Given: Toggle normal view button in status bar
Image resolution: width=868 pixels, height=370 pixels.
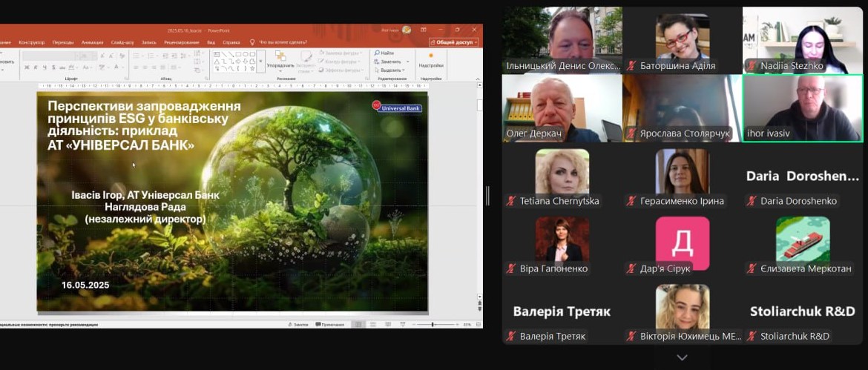Looking at the screenshot, I should coord(358,325).
